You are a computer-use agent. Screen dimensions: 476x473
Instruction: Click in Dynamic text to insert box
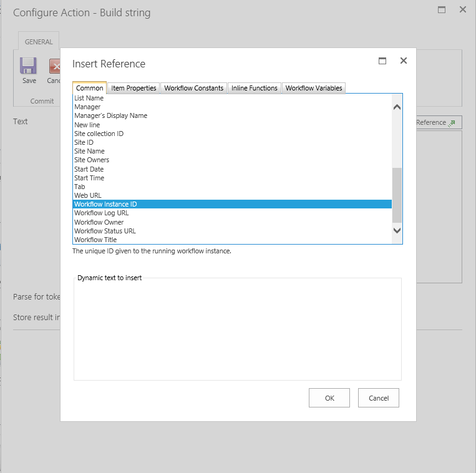pos(237,329)
